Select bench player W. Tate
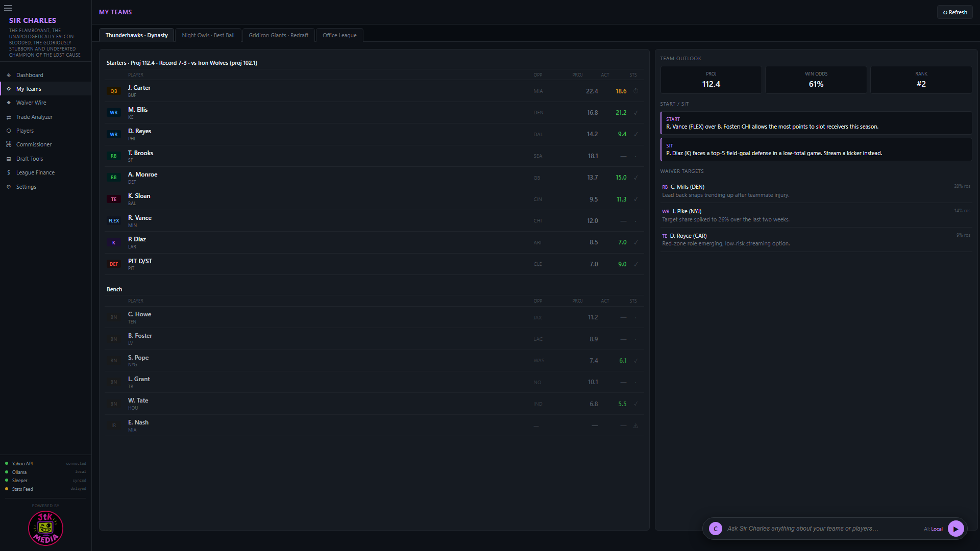980x551 pixels. click(374, 404)
